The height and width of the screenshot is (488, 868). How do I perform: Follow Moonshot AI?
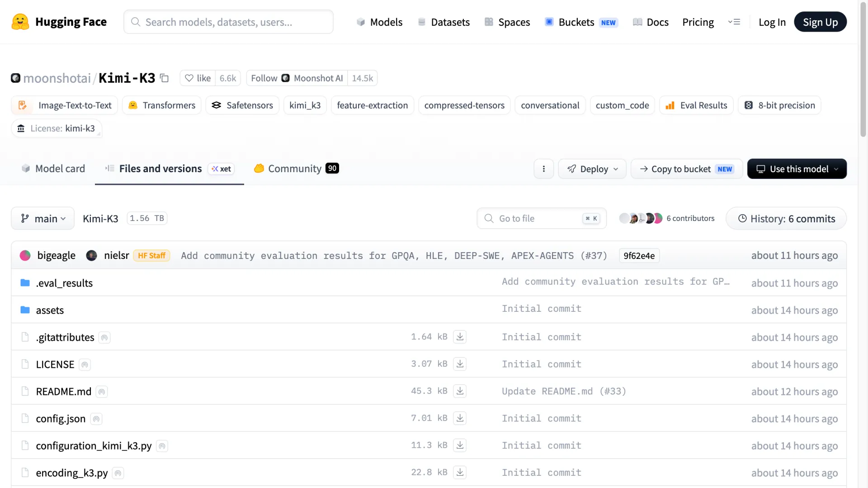(x=297, y=78)
